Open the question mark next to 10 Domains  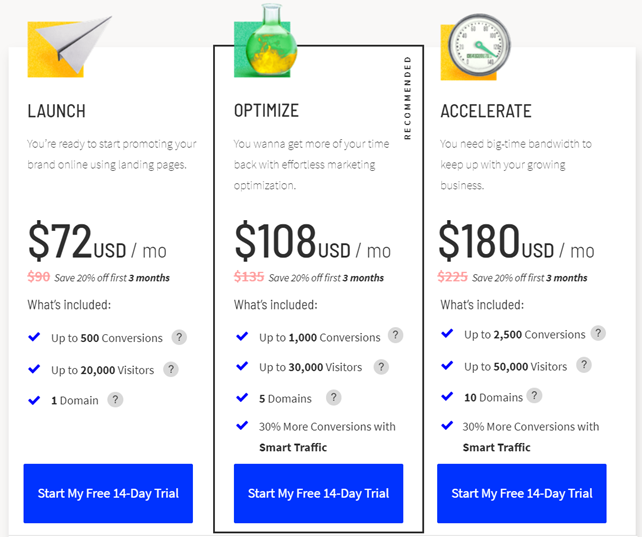pos(534,396)
